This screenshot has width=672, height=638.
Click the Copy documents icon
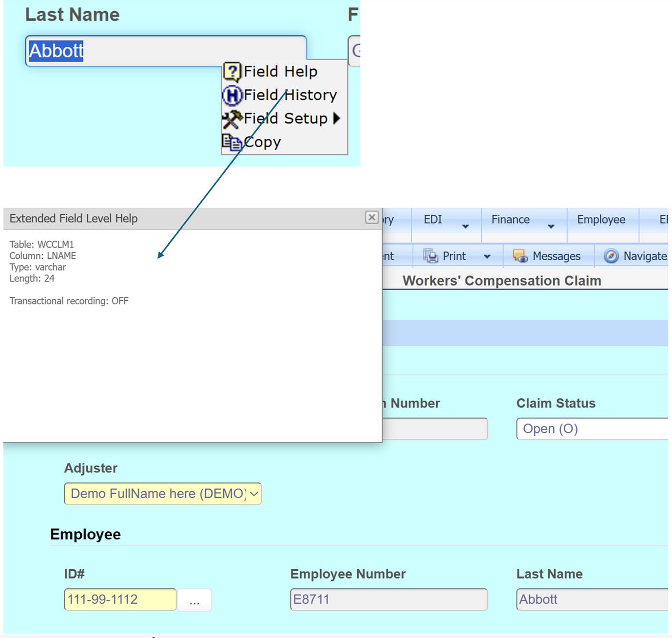[x=232, y=142]
